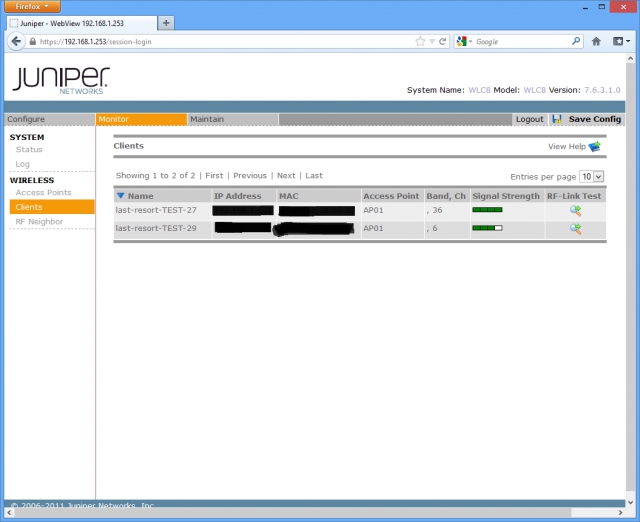Go to Previous page link
The width and height of the screenshot is (640, 522).
click(250, 175)
